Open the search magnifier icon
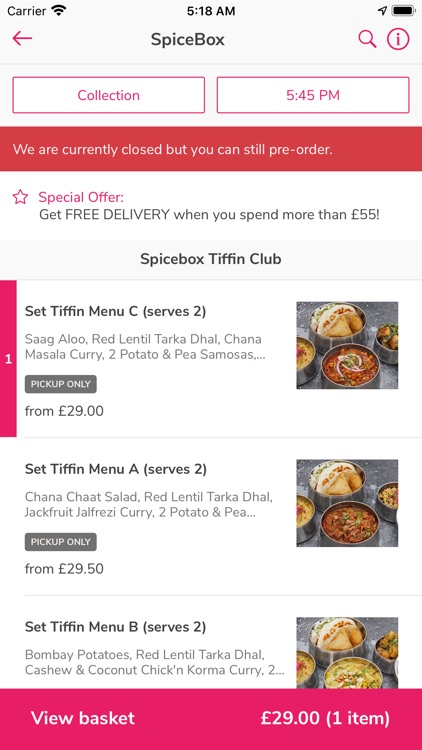This screenshot has width=422, height=750. tap(367, 39)
